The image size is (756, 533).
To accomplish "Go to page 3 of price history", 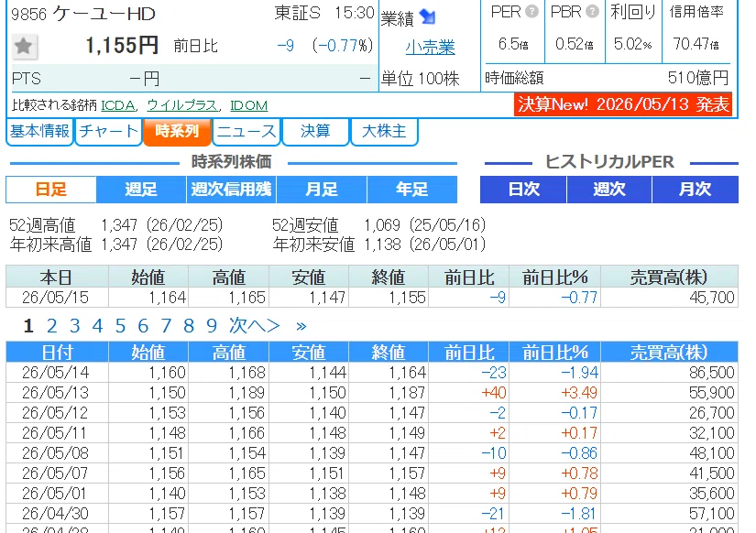I will (75, 326).
